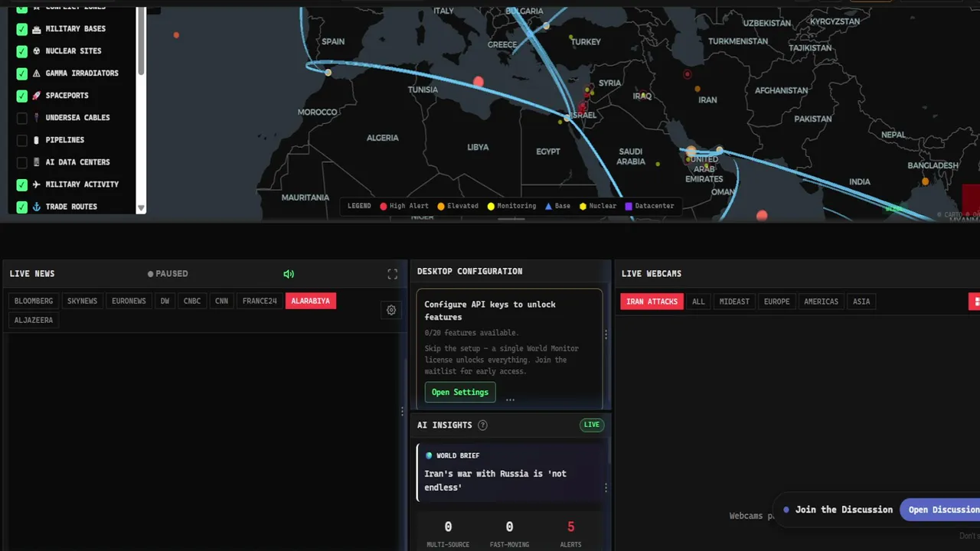Click the Open Discussion button
This screenshot has height=551, width=980.
(x=942, y=510)
